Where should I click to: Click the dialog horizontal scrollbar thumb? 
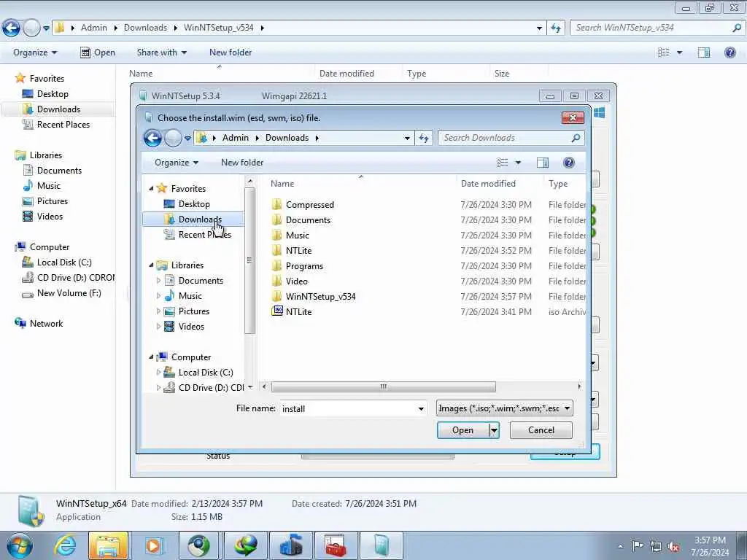click(x=384, y=386)
